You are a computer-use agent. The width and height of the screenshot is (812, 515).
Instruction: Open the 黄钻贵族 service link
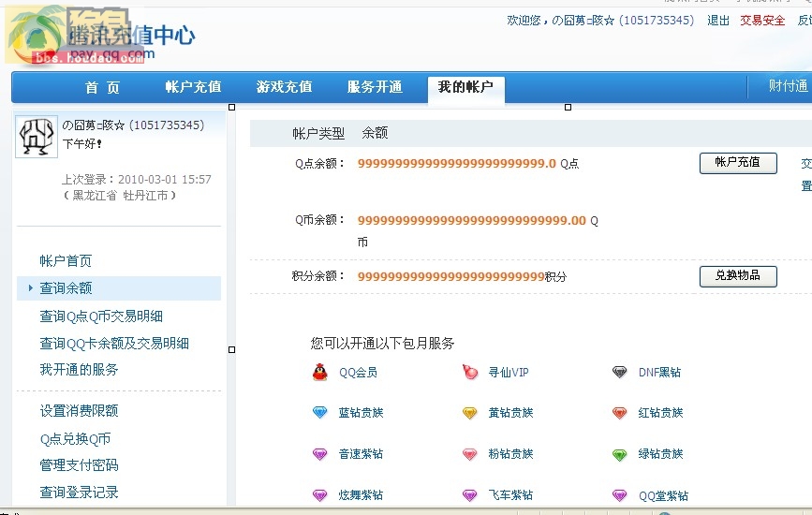tap(510, 413)
